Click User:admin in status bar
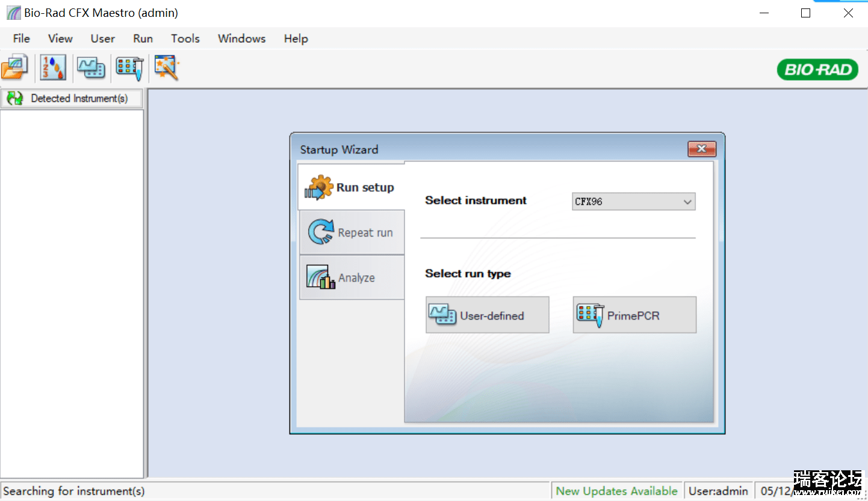The height and width of the screenshot is (501, 868). 718,491
